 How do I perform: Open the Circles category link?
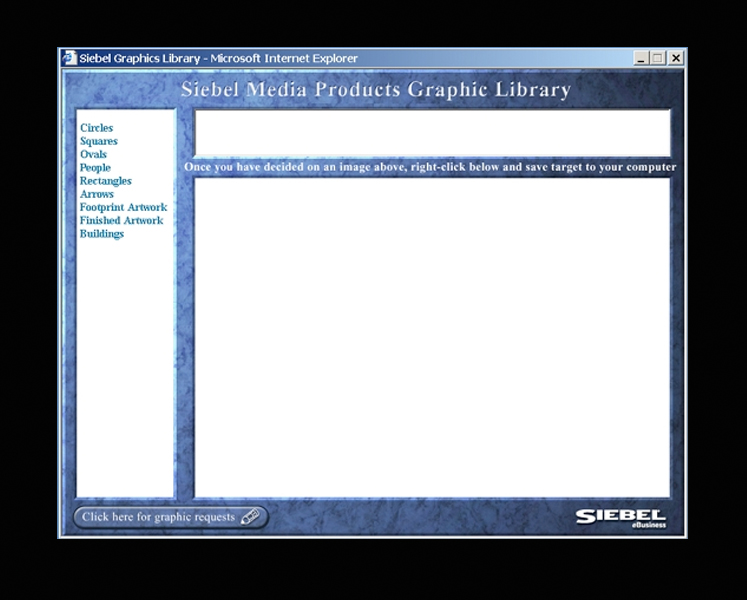[97, 128]
